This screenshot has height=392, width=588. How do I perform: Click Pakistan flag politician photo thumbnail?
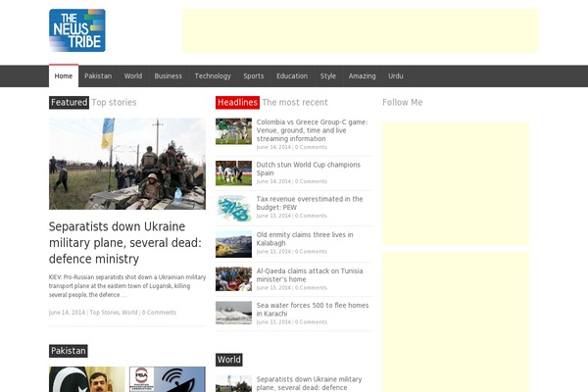click(x=87, y=379)
